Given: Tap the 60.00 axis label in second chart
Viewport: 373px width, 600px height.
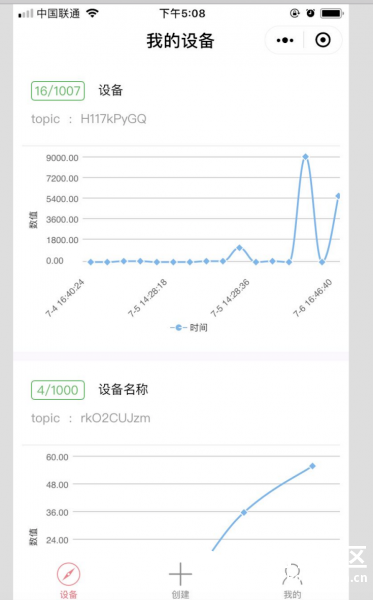Looking at the screenshot, I should (x=57, y=457).
